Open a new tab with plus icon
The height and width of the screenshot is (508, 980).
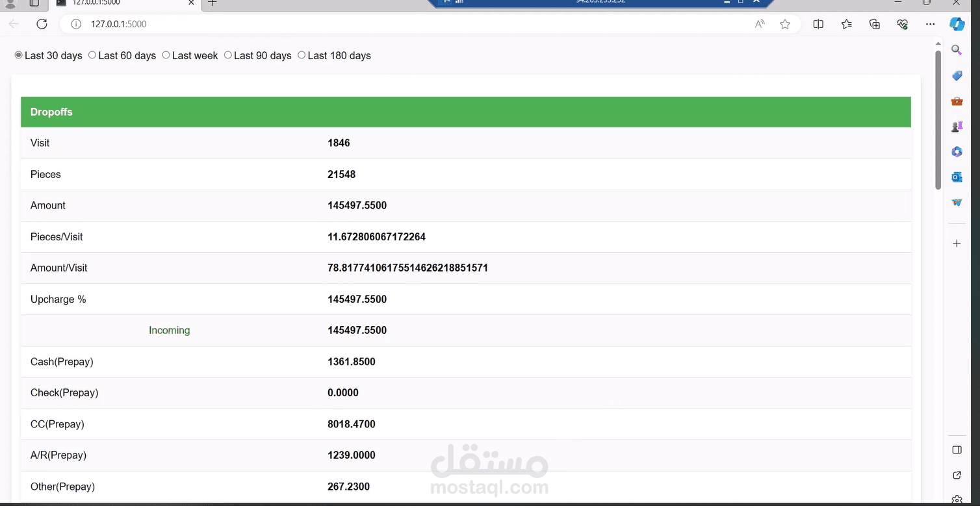click(212, 3)
